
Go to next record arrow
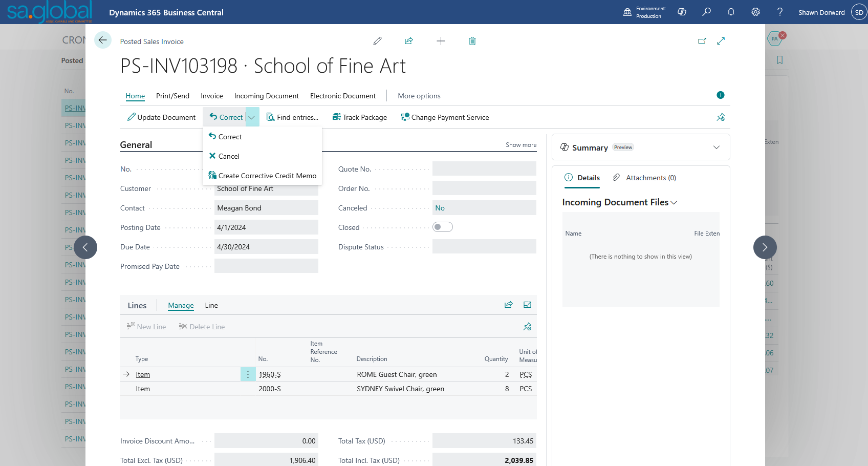tap(765, 247)
